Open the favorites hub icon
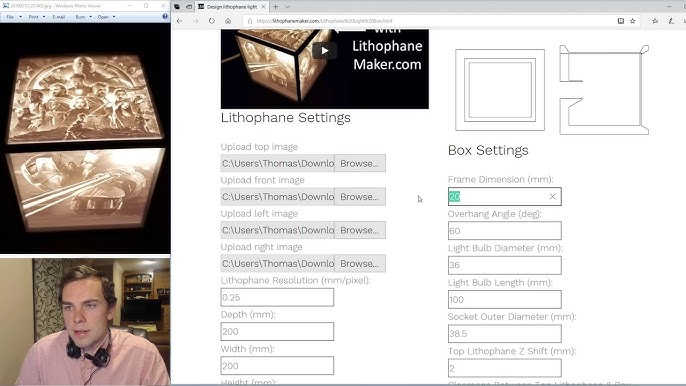Image resolution: width=686 pixels, height=386 pixels. (655, 21)
